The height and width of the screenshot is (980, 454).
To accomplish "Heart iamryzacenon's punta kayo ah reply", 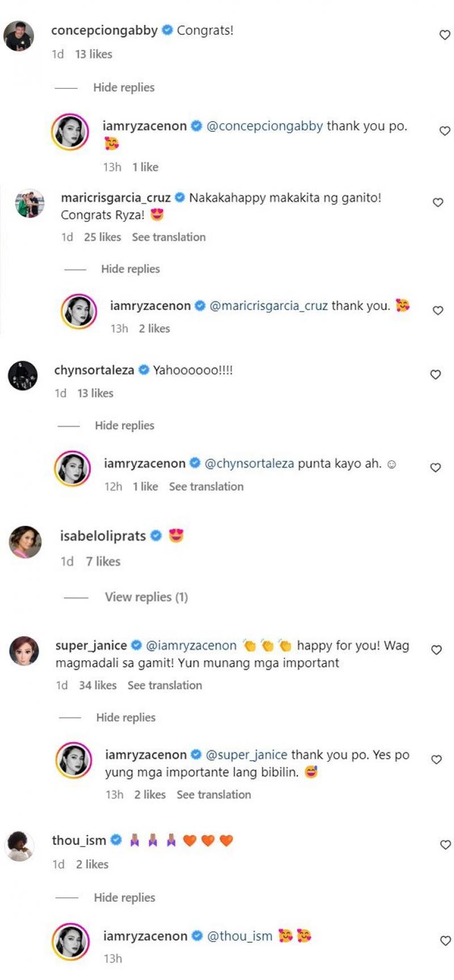I will point(435,468).
